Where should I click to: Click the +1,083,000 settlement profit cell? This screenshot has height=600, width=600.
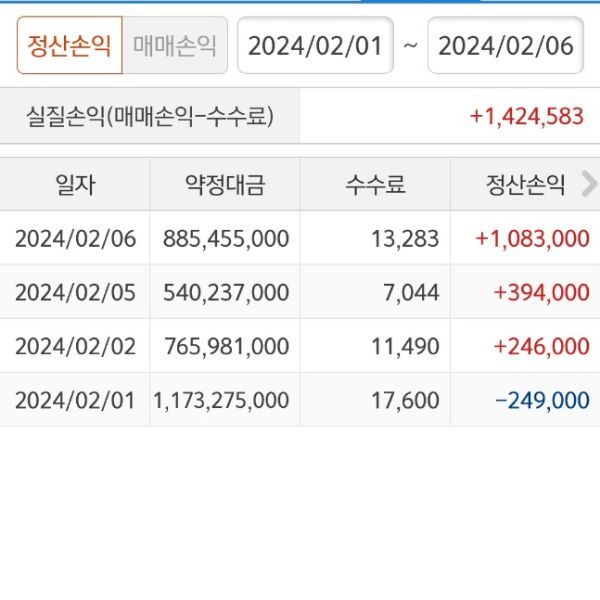(x=532, y=238)
